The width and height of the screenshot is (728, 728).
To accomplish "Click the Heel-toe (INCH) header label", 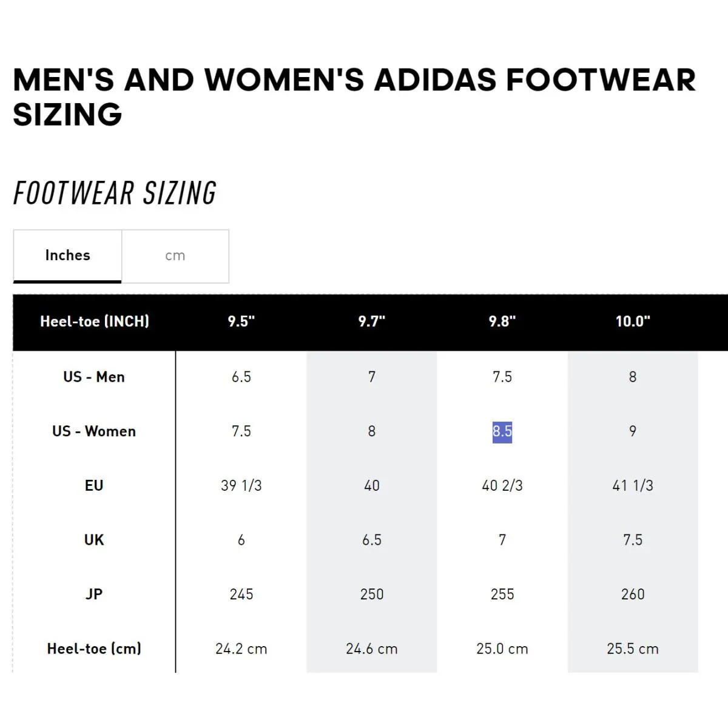I will pyautogui.click(x=95, y=322).
